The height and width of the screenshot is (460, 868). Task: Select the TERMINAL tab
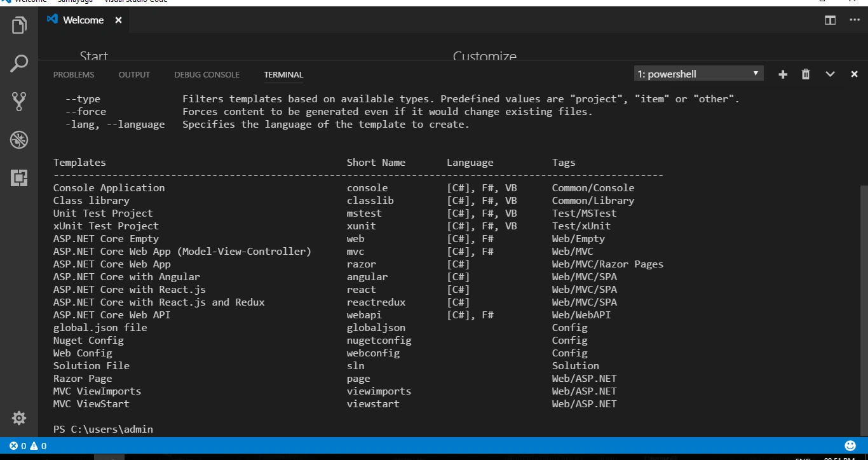283,75
